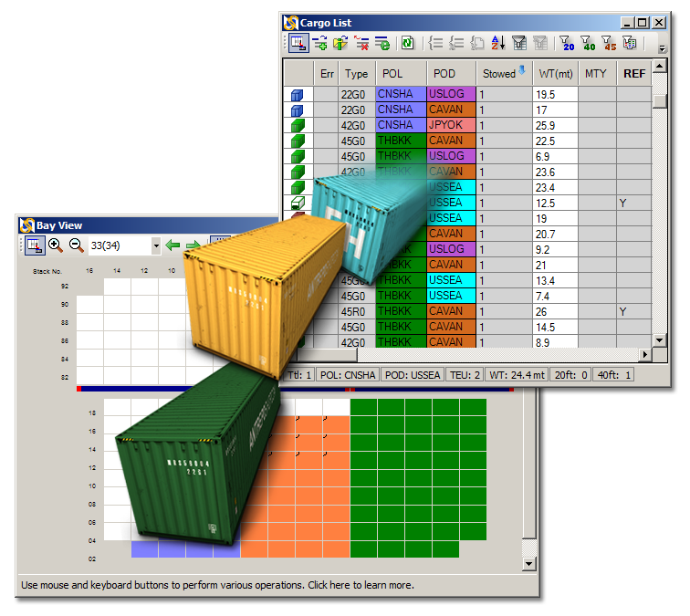Select the green container icon in the 6.9 row
Viewport: 690px width, 616px height.
298,156
